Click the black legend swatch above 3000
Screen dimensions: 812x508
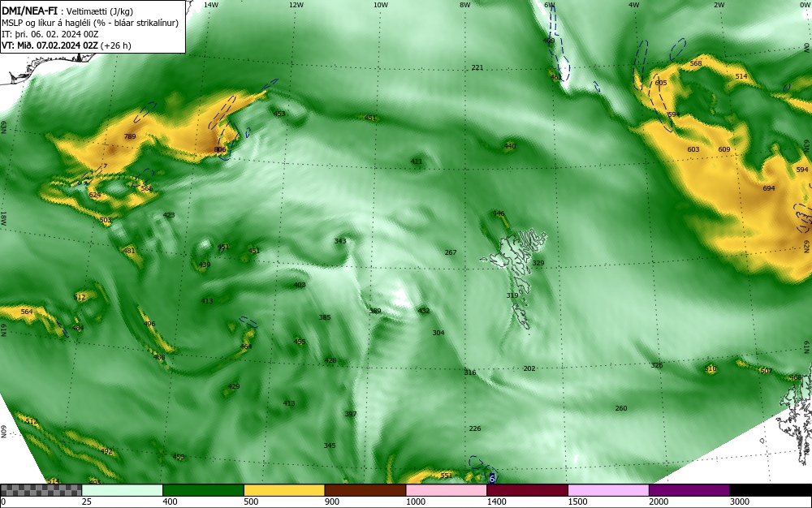point(771,490)
